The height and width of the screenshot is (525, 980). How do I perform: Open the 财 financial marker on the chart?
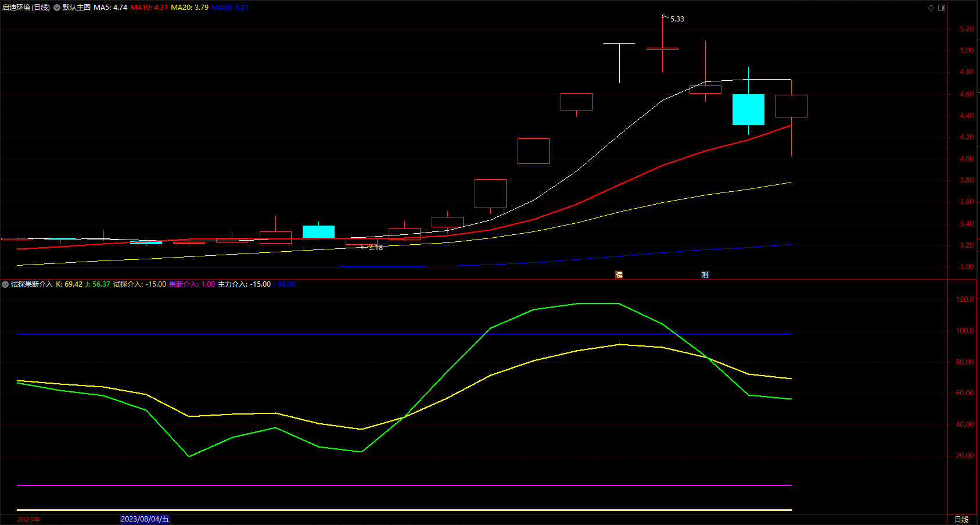[705, 275]
